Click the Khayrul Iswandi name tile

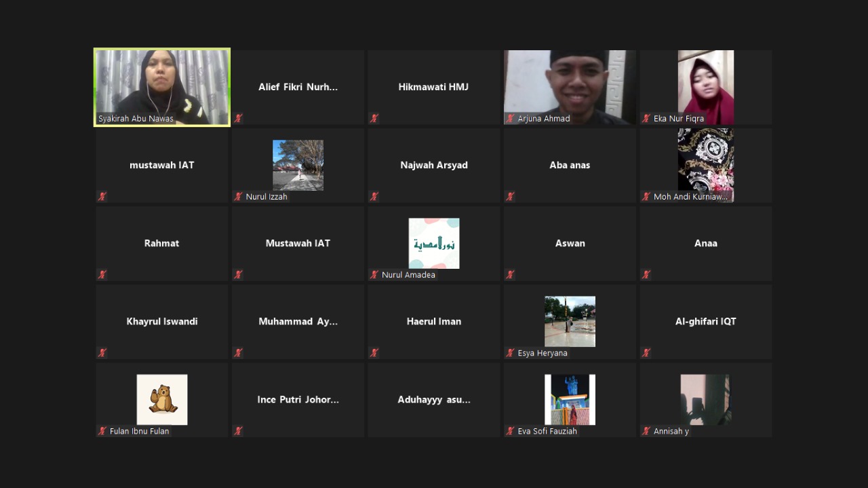click(162, 322)
